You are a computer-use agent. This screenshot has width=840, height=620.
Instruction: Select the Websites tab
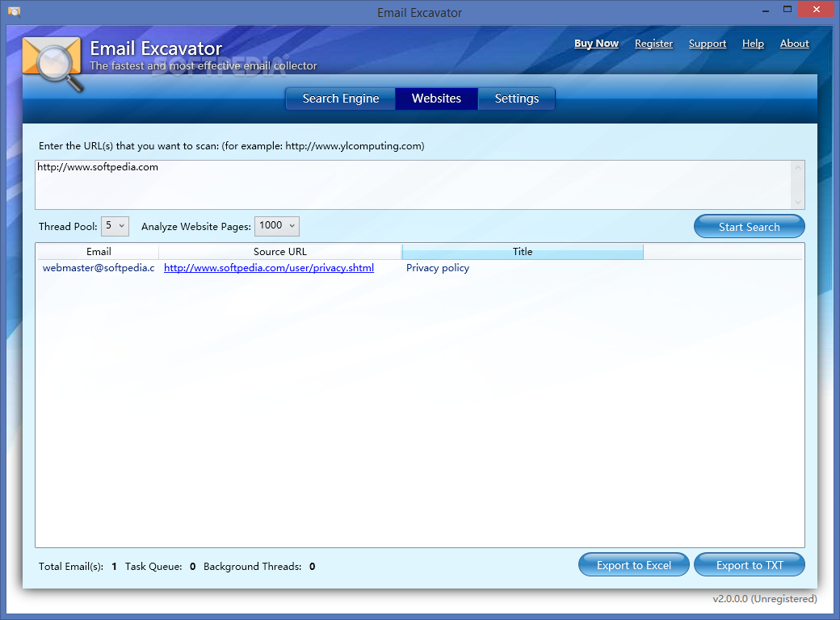tap(437, 98)
